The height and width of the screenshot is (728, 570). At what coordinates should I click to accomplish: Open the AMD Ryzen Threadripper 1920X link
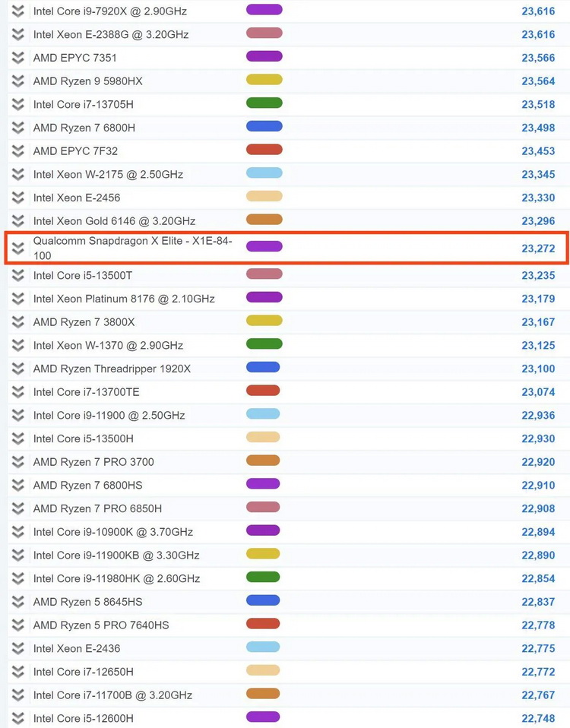(112, 369)
